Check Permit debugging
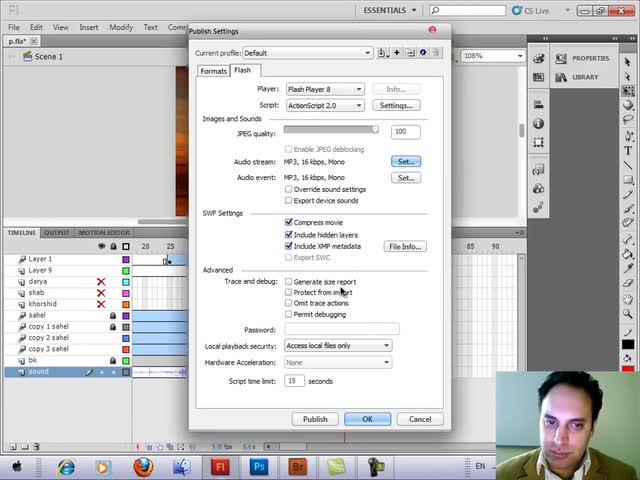Image resolution: width=640 pixels, height=480 pixels. pos(289,314)
